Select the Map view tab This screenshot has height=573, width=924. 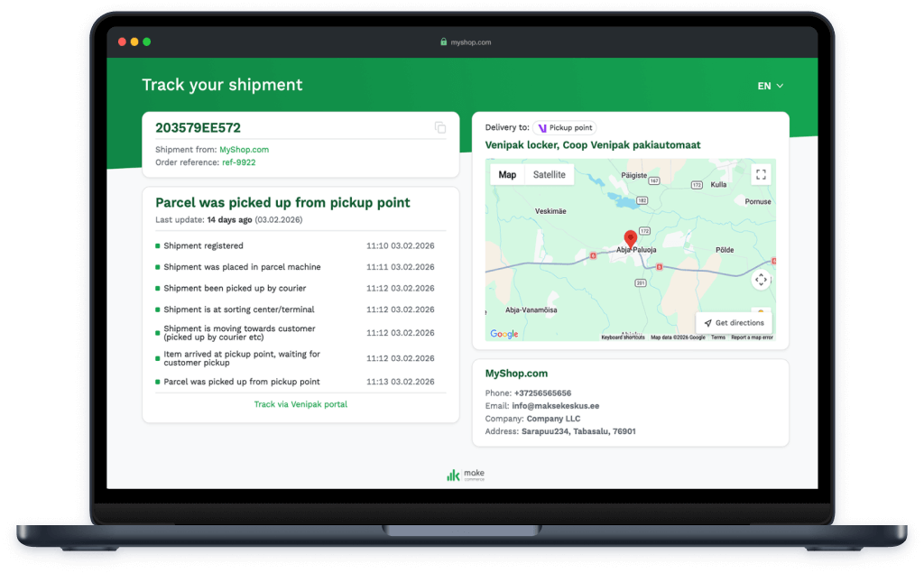pos(507,175)
